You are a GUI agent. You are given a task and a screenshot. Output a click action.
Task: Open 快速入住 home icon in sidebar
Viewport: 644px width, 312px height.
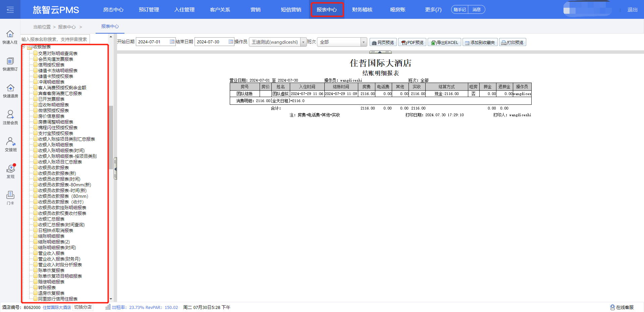click(x=10, y=34)
